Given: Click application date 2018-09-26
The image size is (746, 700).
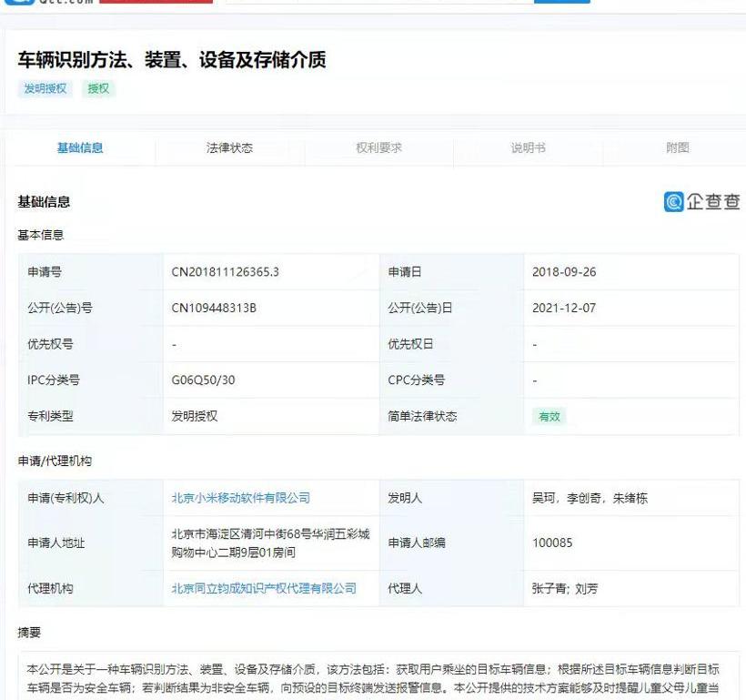Looking at the screenshot, I should [x=564, y=272].
